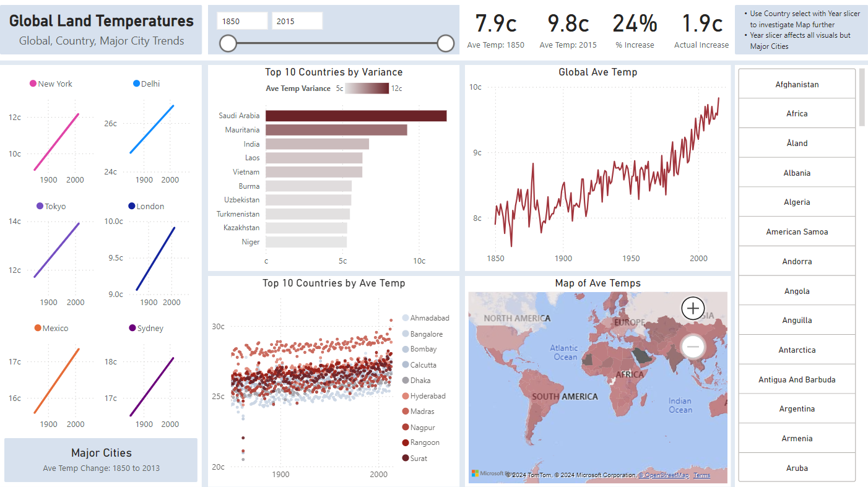This screenshot has height=487, width=868.
Task: Select the New York pink legend dot
Action: pyautogui.click(x=33, y=84)
